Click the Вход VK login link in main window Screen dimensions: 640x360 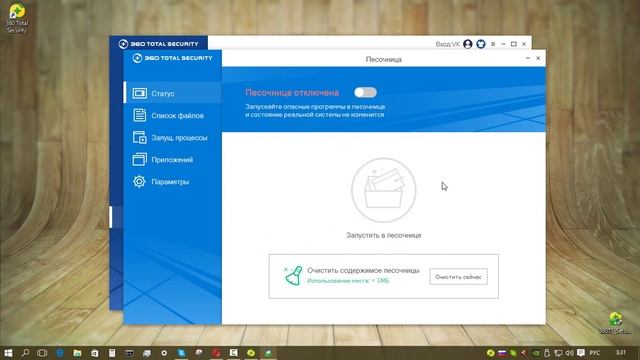click(x=447, y=44)
